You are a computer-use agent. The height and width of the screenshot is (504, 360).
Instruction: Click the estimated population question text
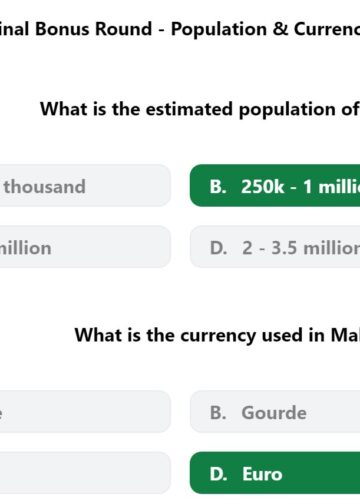click(x=200, y=109)
